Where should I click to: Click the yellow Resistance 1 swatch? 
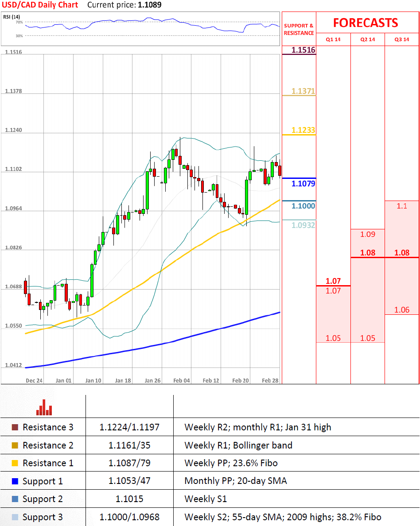[x=15, y=463]
